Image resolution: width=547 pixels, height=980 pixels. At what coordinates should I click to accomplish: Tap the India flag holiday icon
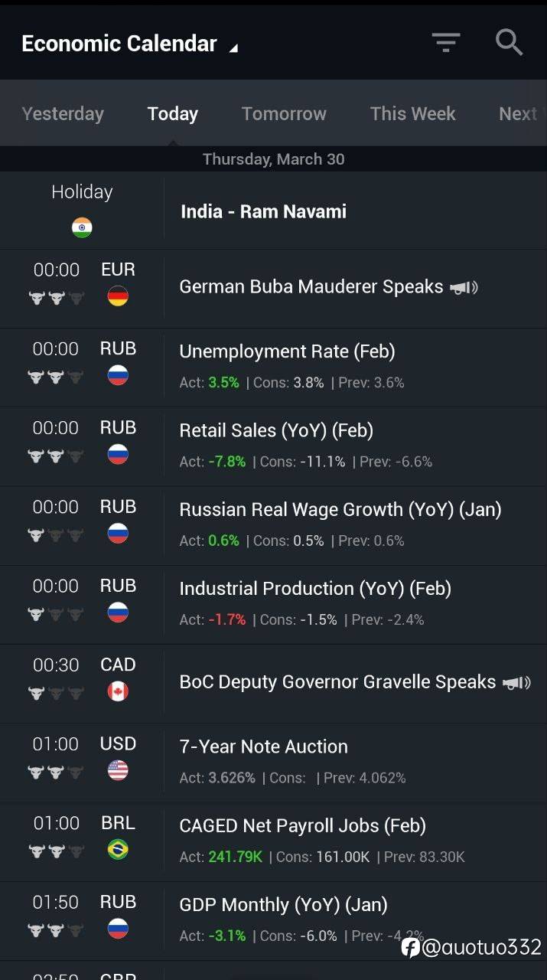(x=82, y=227)
